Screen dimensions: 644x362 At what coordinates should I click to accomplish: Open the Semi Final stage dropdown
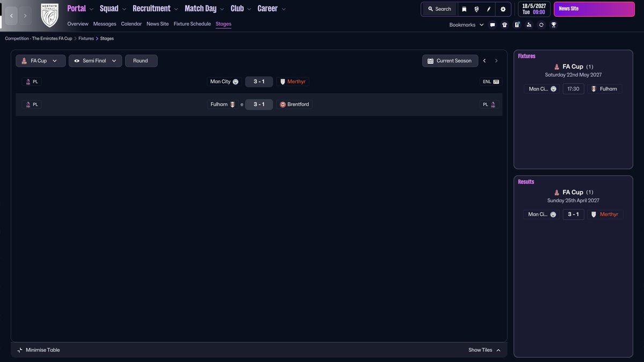(x=96, y=61)
